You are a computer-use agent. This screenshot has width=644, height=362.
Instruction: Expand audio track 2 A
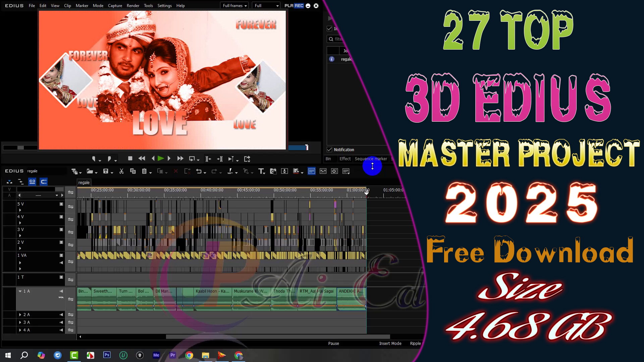coord(20,315)
